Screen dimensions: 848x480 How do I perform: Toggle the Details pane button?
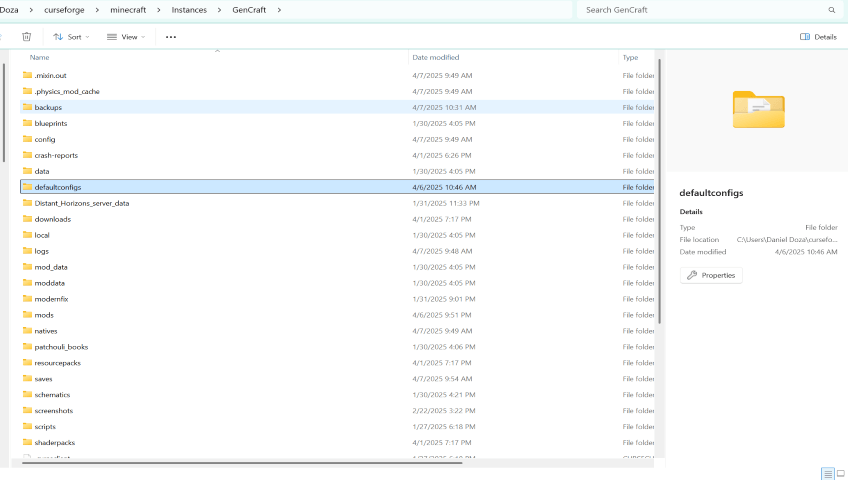pos(818,37)
